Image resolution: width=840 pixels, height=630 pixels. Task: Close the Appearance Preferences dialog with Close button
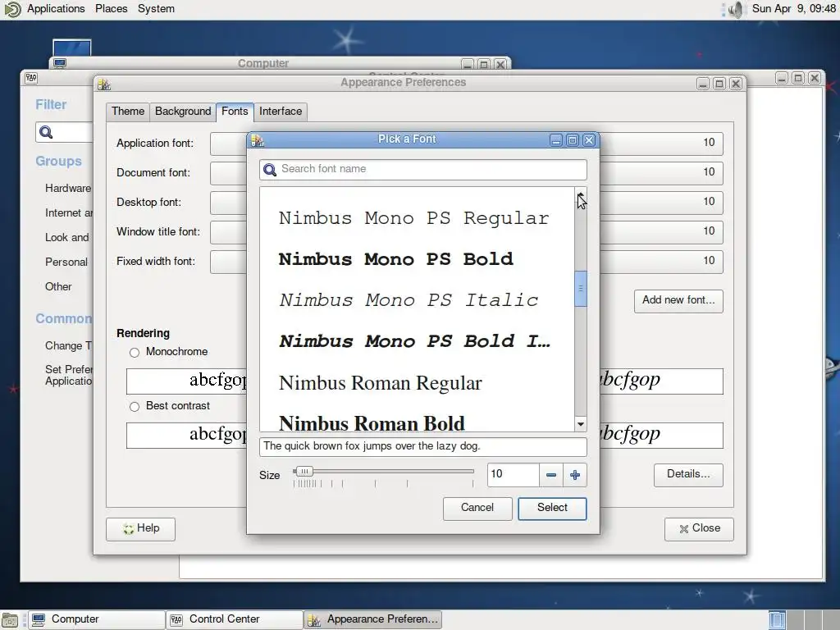point(699,529)
